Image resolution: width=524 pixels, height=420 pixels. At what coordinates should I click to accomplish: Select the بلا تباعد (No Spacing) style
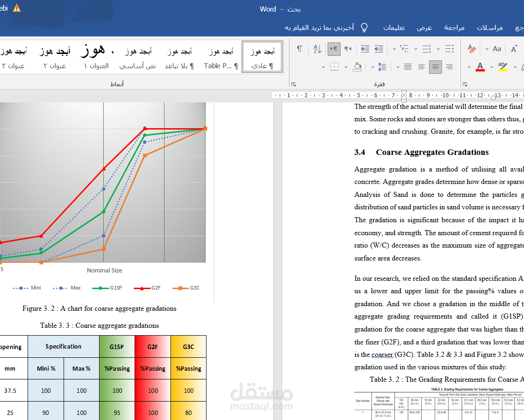(179, 57)
